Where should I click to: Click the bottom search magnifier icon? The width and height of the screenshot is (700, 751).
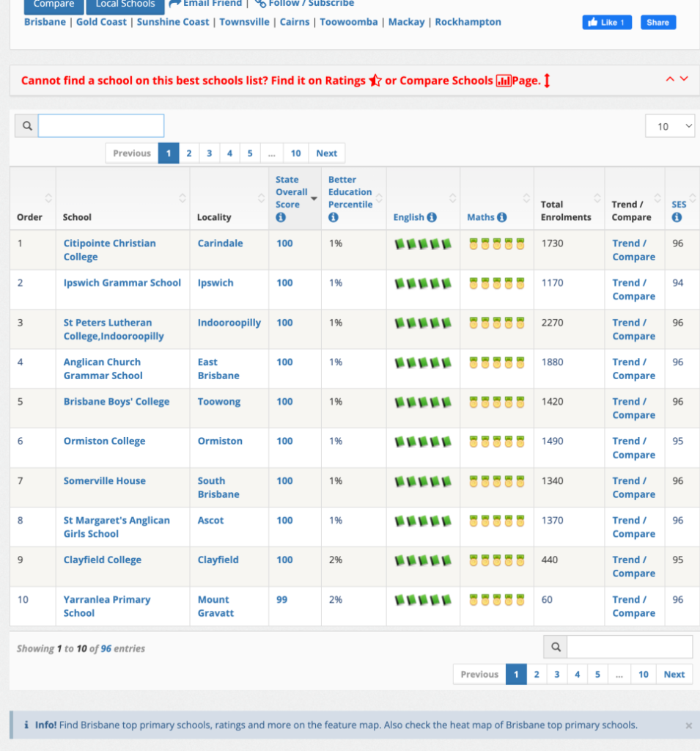(x=556, y=647)
